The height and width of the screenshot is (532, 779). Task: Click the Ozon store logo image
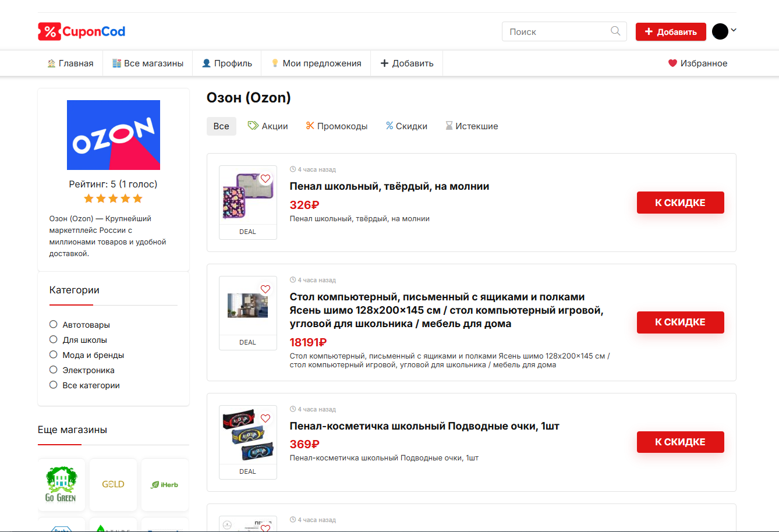pos(114,135)
